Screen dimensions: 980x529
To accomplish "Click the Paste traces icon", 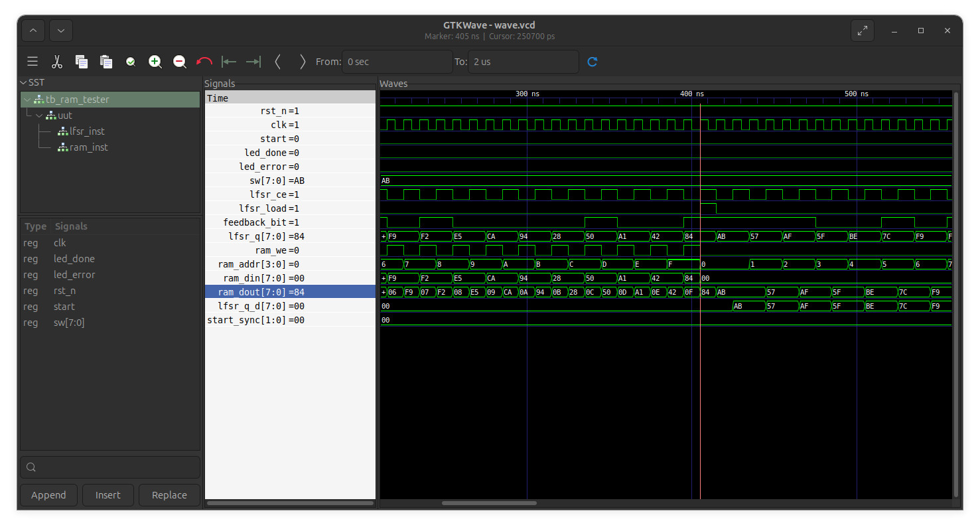I will tap(106, 62).
